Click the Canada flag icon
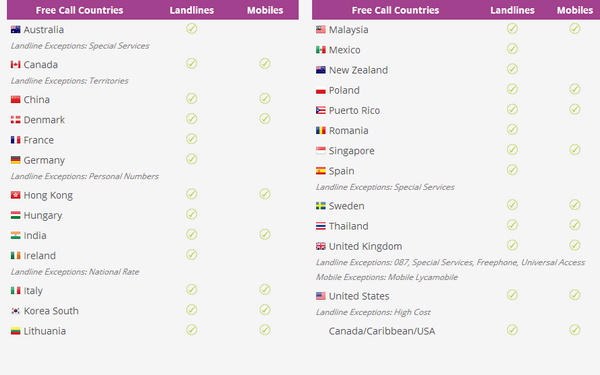The width and height of the screenshot is (600, 375). coord(15,65)
